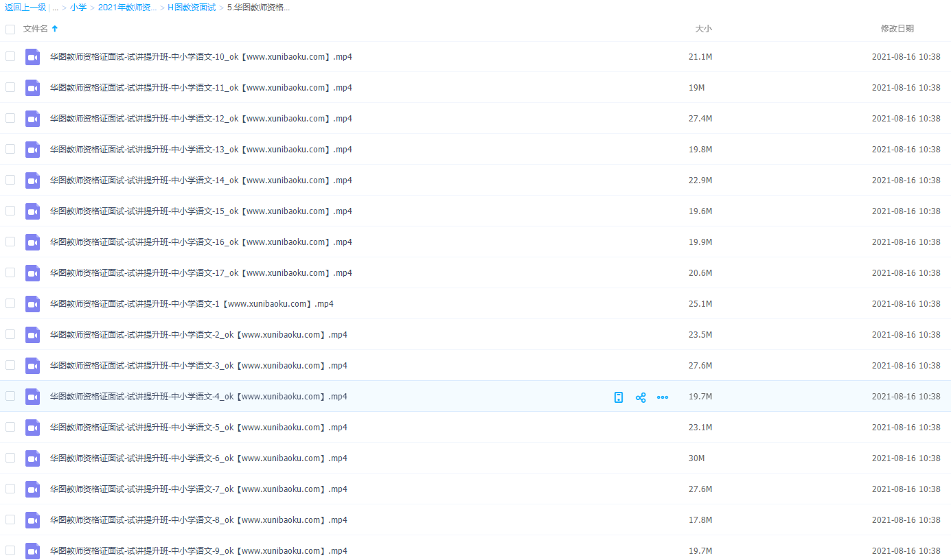Navigate to the 小学 breadcrumb folder

[x=78, y=8]
